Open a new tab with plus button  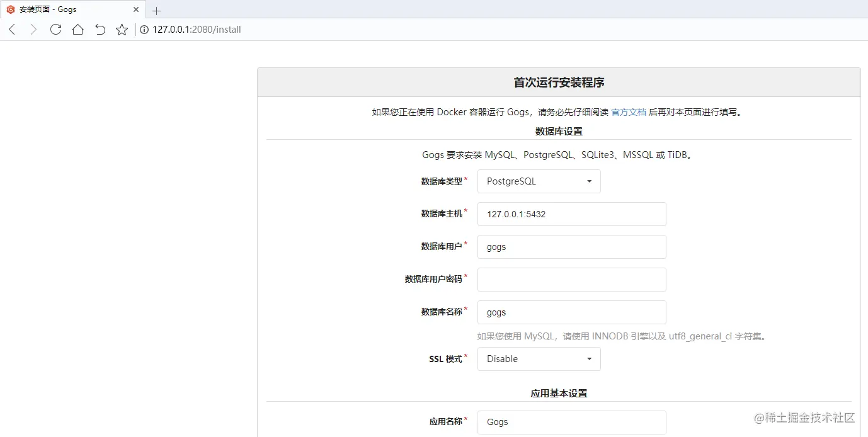click(x=157, y=11)
